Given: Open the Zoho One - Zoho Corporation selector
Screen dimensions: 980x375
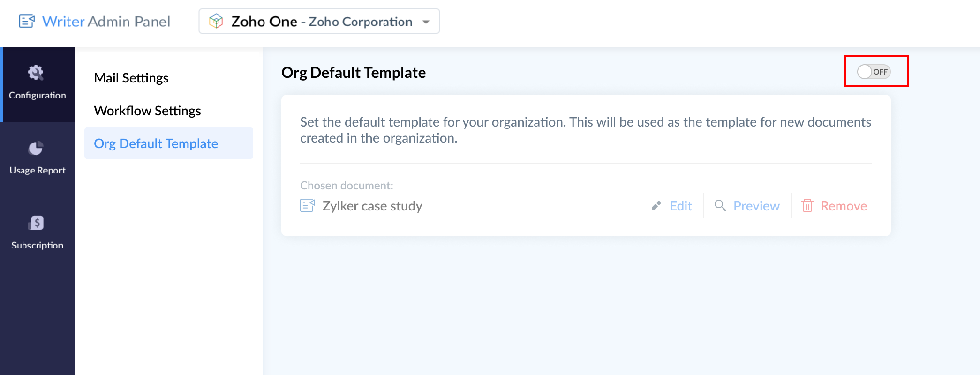Looking at the screenshot, I should pos(321,22).
